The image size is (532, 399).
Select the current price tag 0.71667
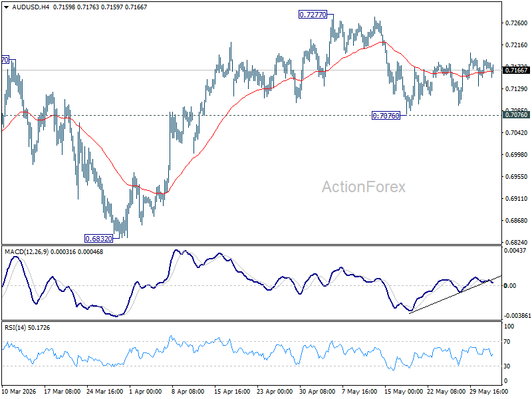click(x=517, y=70)
